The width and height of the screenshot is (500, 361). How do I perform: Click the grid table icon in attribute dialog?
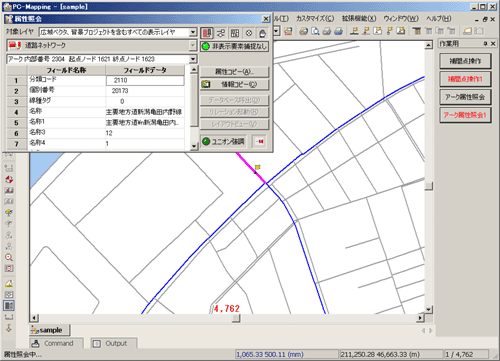[x=235, y=33]
